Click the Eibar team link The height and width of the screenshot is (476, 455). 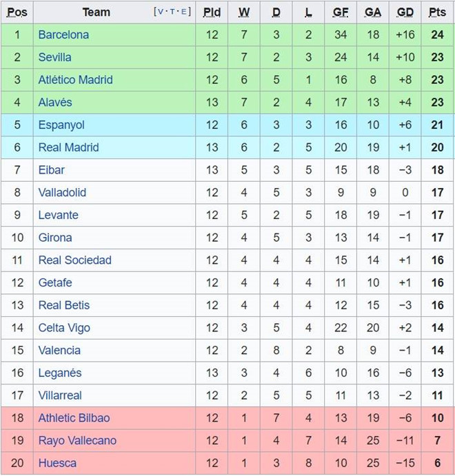click(51, 169)
